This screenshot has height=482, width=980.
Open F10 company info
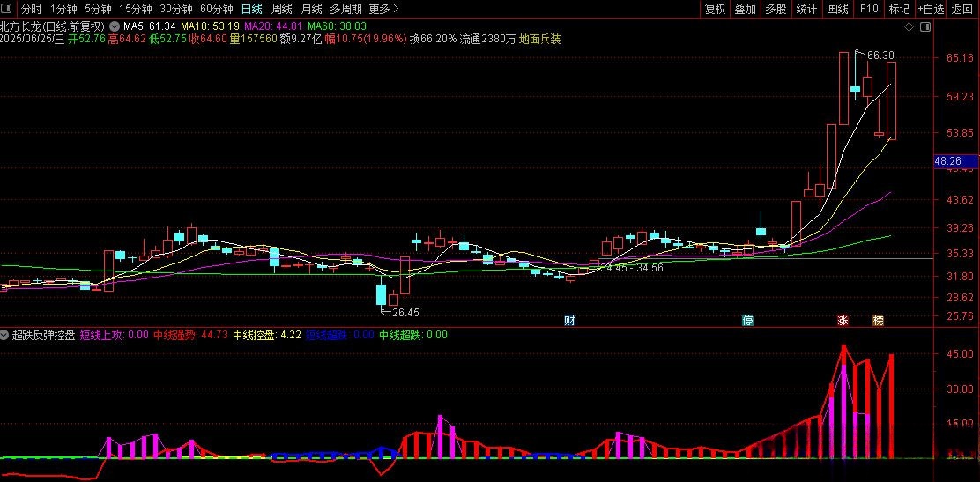click(869, 9)
